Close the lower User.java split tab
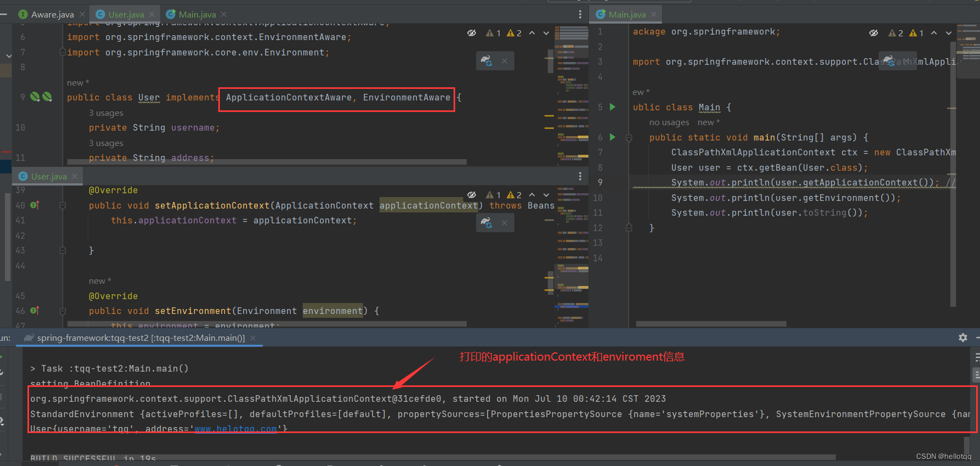Image resolution: width=980 pixels, height=466 pixels. click(x=75, y=176)
